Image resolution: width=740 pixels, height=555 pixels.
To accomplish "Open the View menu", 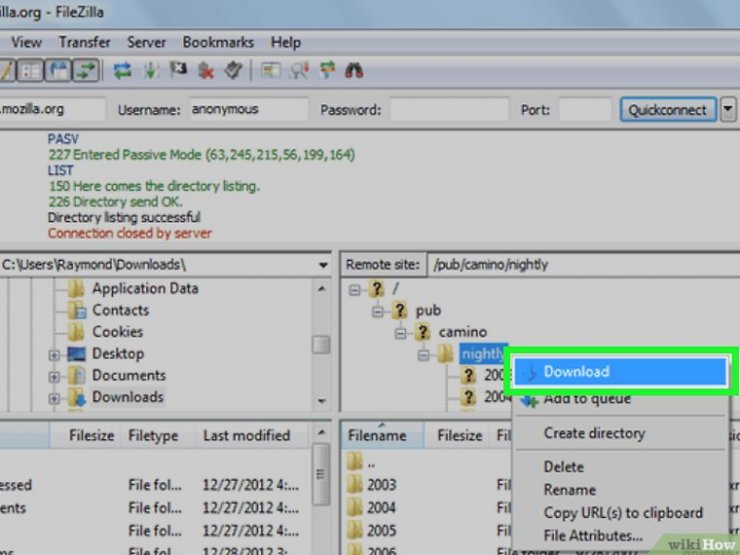I will (x=26, y=42).
